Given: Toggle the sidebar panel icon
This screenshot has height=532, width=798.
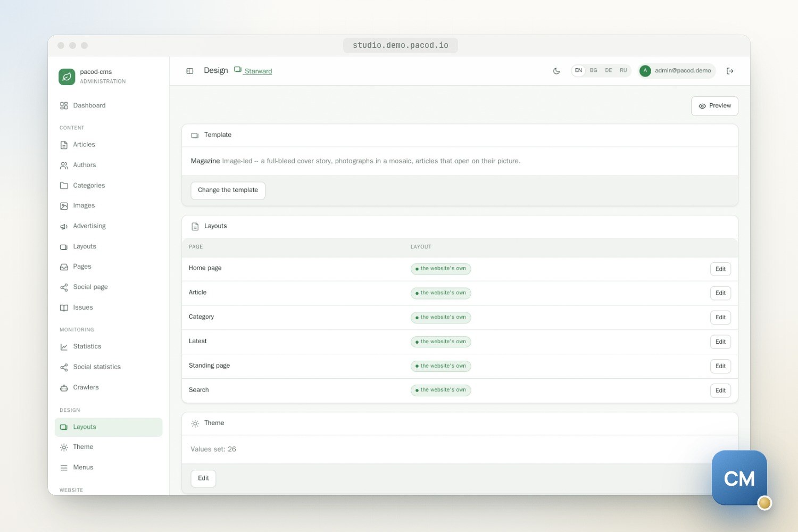Looking at the screenshot, I should click(189, 71).
